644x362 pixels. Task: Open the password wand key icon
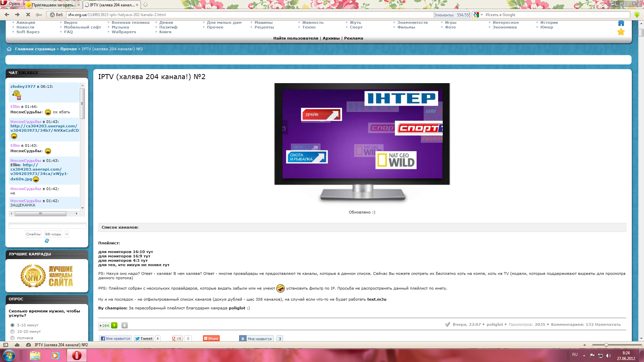click(39, 15)
